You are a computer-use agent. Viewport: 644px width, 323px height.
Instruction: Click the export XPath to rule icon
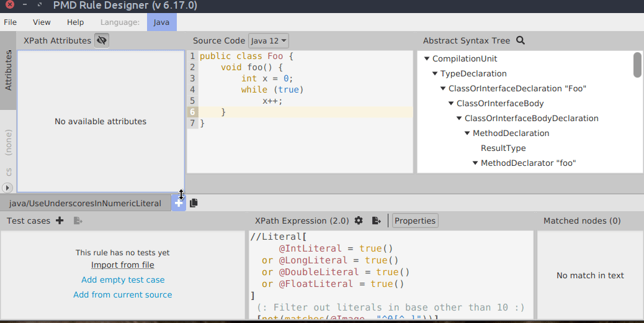coord(376,221)
